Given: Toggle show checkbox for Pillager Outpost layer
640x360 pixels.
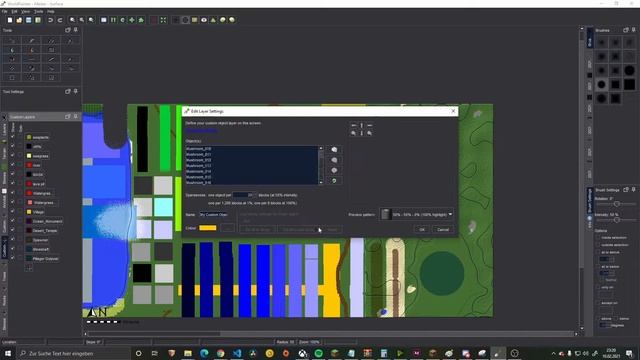Looking at the screenshot, I should pos(13,259).
